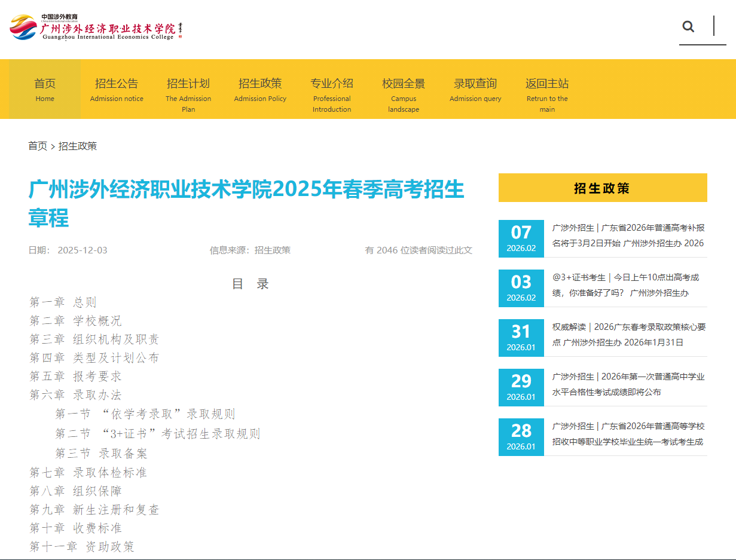
Task: Open 第六章 录取办法 from the contents
Action: pyautogui.click(x=76, y=394)
